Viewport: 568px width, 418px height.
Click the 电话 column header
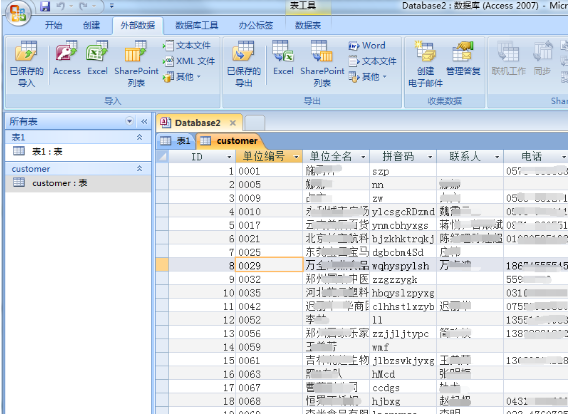(x=536, y=156)
